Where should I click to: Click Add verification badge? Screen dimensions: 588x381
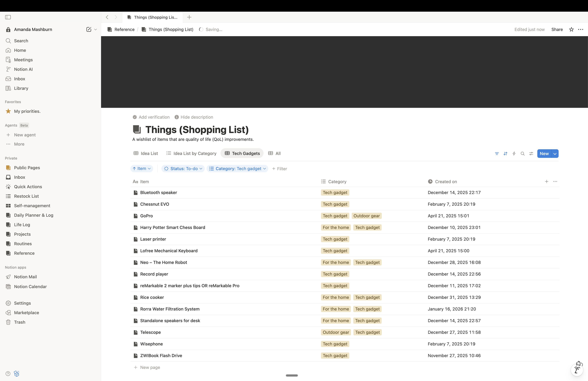151,117
